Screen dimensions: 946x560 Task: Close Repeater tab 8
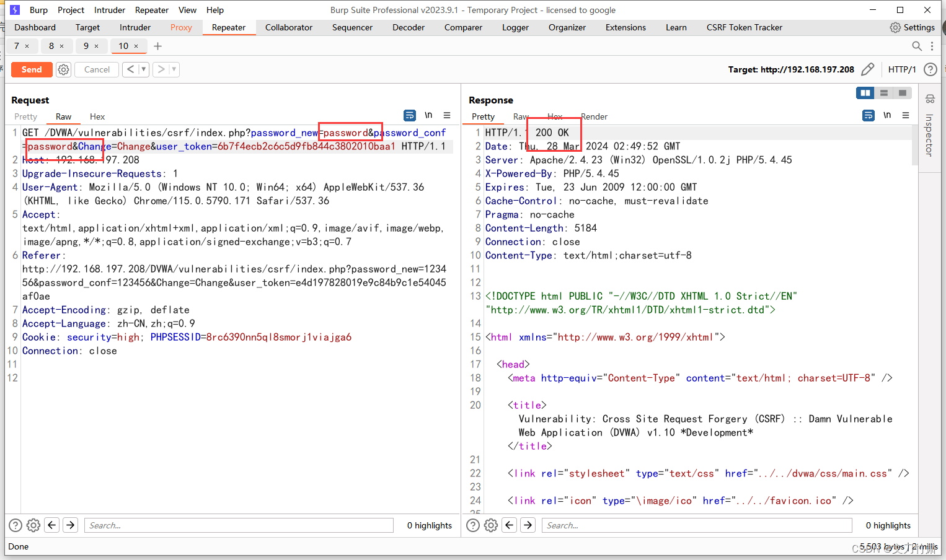pos(61,46)
